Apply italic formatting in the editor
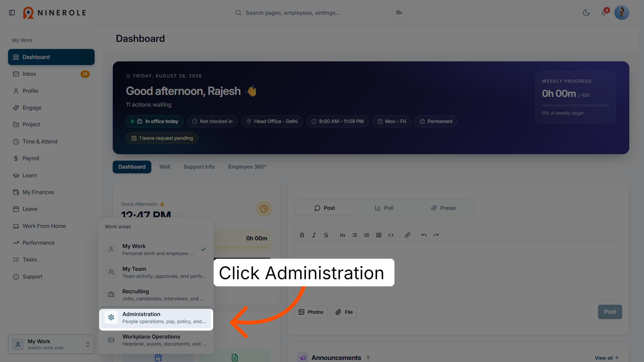The height and width of the screenshot is (362, 644). click(314, 235)
